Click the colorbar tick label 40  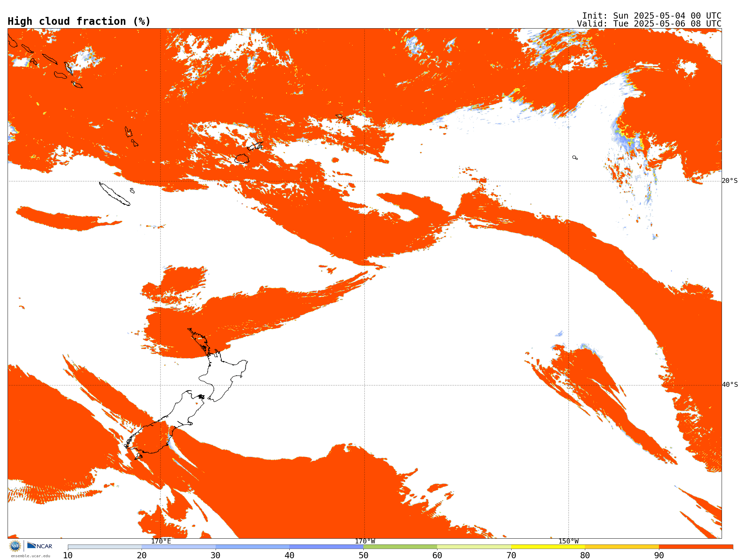pos(289,555)
